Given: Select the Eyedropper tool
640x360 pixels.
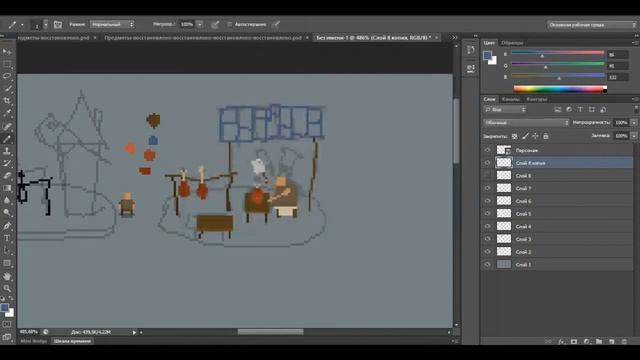Looking at the screenshot, I should tap(7, 113).
